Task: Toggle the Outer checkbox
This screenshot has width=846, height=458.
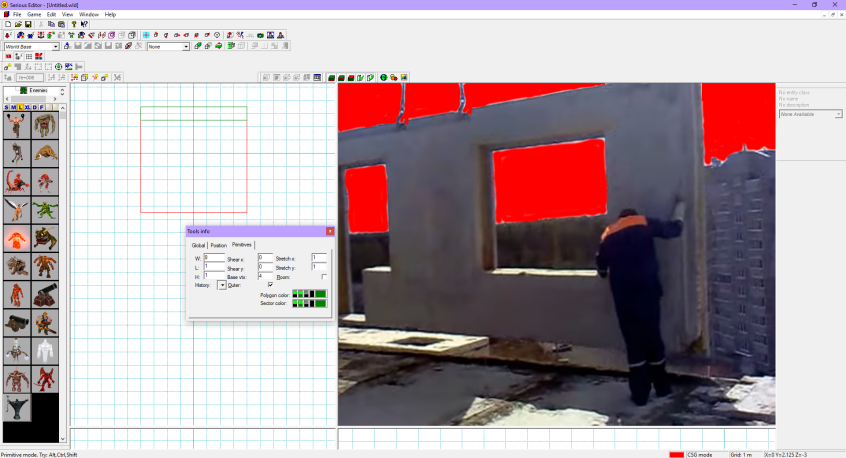Action: [270, 285]
